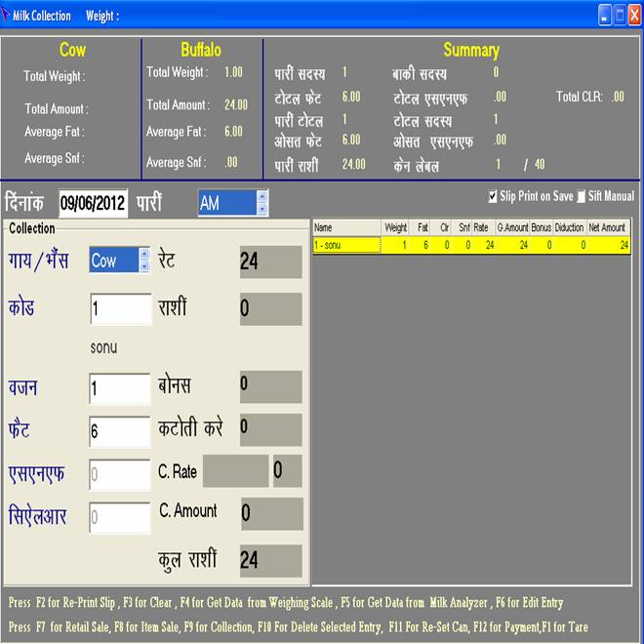Click the date field showing 09/06/2012
Screen dimensions: 644x644
click(94, 203)
